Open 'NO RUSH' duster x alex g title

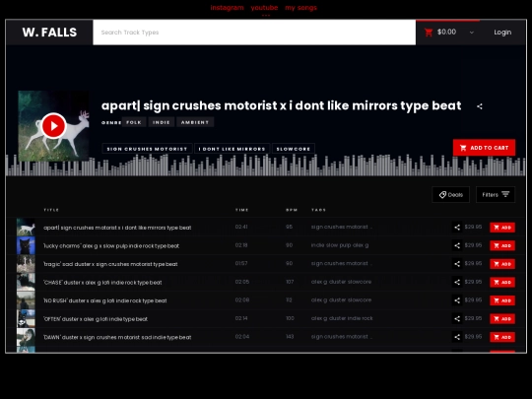coord(105,300)
